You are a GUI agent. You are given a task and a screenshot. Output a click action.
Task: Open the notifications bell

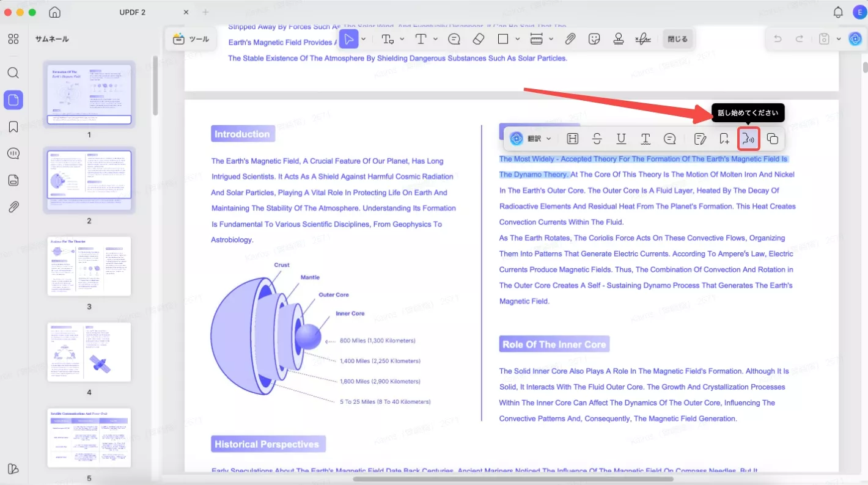tap(838, 12)
